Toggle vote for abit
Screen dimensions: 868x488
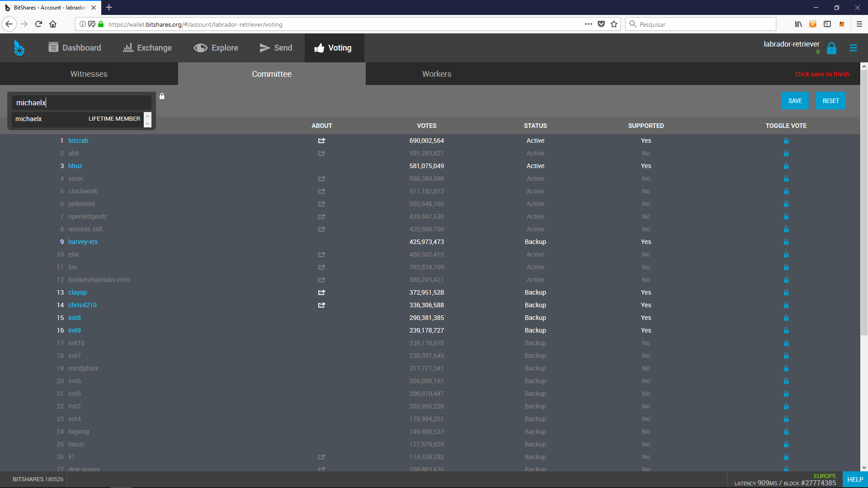[x=786, y=153]
